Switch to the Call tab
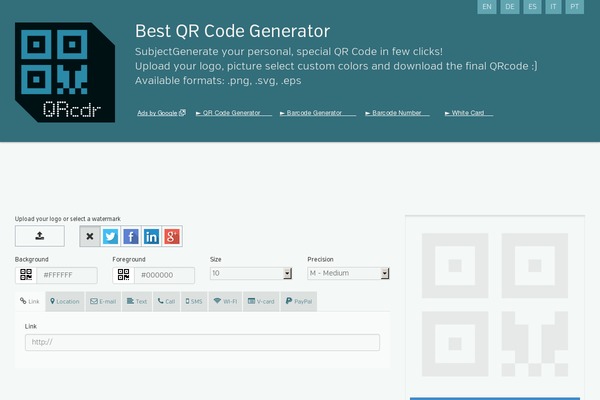Viewport: 600px width, 400px height. pos(166,301)
